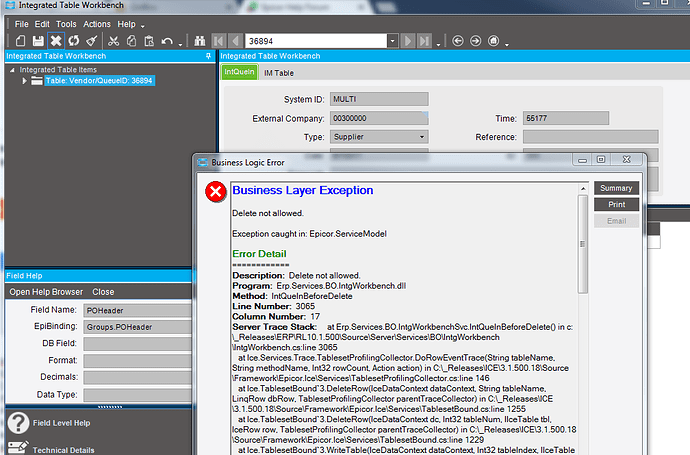
Task: Open the Home icon dropdown arrow
Action: click(507, 44)
